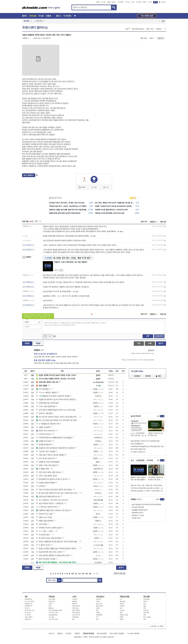Click the 41.6k popular news coin badge
This screenshot has height=644, width=188.
click(133, 198)
